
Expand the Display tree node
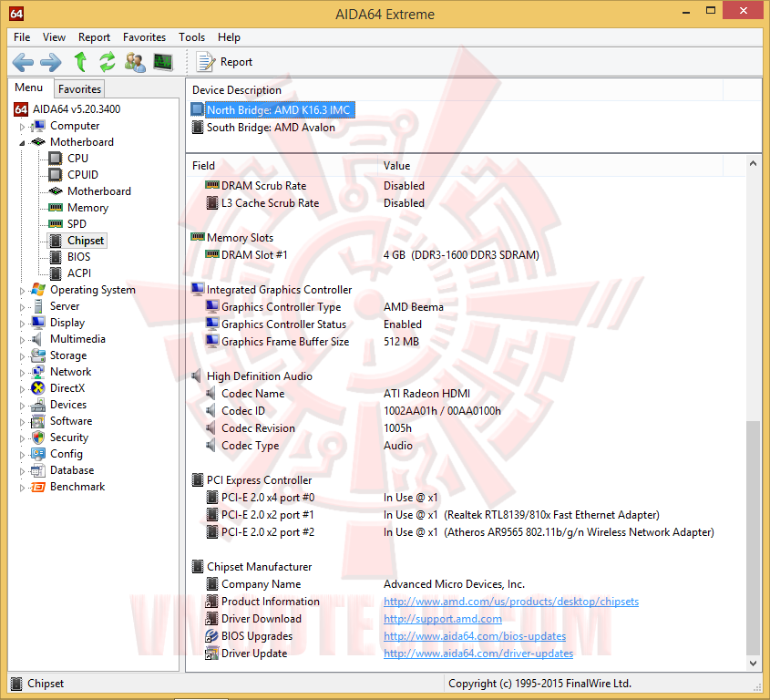22,324
